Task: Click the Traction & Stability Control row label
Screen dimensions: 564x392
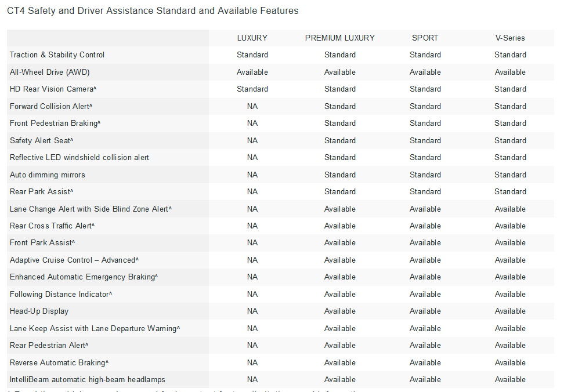Action: click(x=57, y=55)
